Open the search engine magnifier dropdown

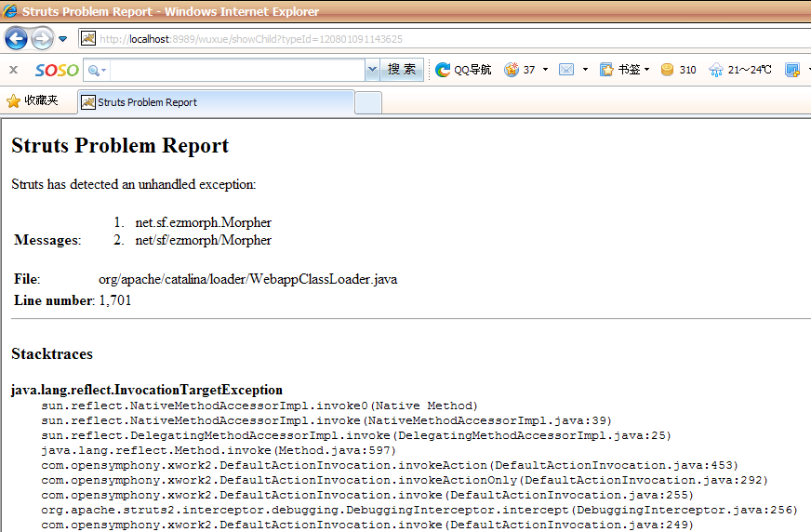[x=97, y=71]
